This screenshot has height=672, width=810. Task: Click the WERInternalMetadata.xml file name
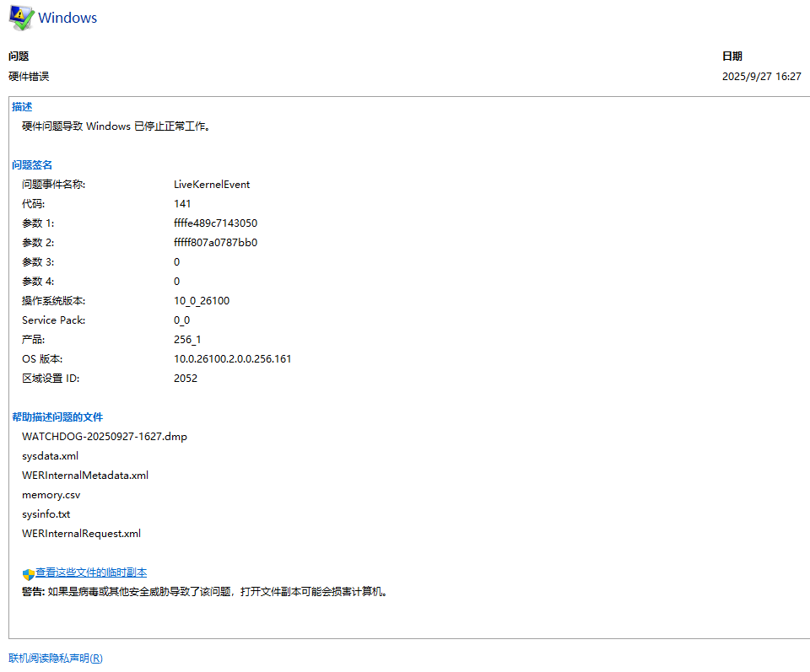pos(85,476)
